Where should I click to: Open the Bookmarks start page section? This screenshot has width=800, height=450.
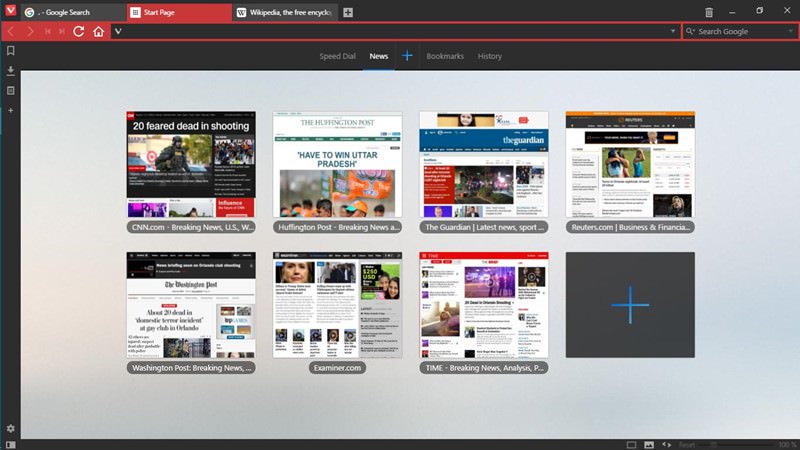[445, 56]
